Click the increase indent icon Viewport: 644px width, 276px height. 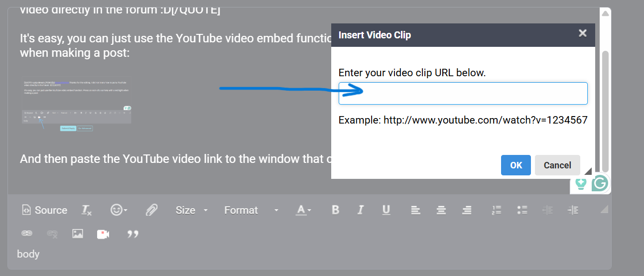tap(573, 210)
